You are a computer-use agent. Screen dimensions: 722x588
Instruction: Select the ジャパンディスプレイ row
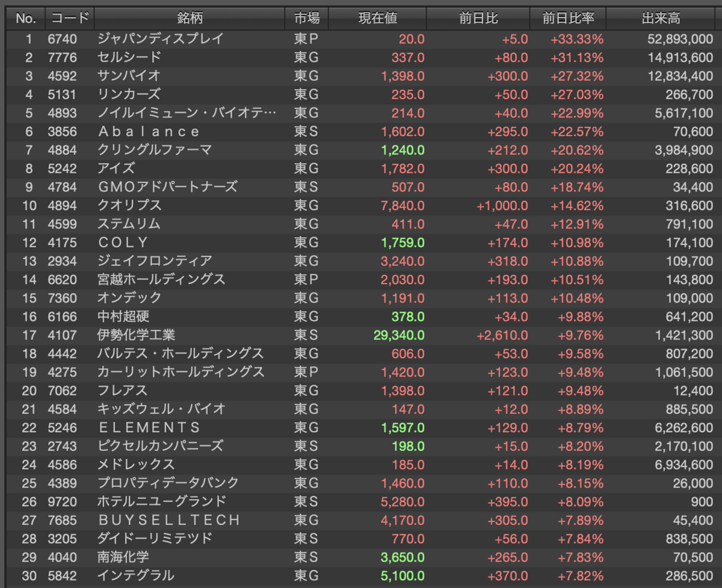click(364, 39)
